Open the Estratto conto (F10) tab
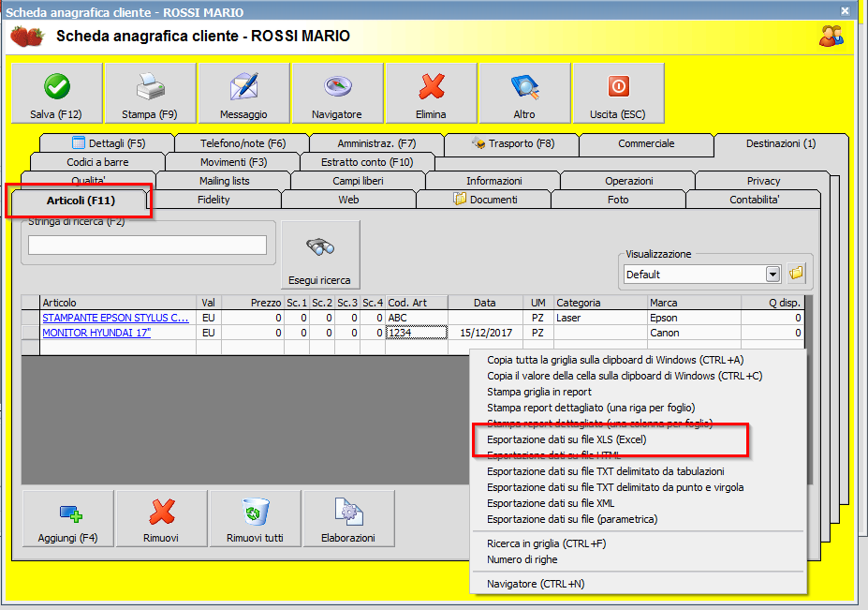 click(367, 162)
